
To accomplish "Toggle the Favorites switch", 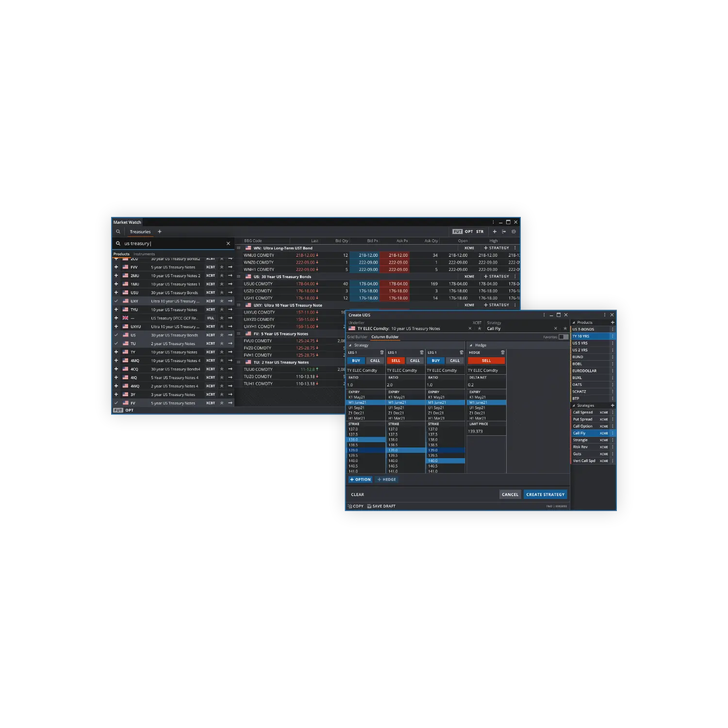I will point(563,337).
